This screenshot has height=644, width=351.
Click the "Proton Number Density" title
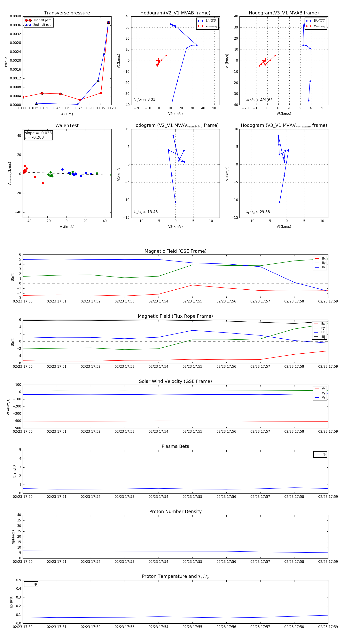[175, 511]
